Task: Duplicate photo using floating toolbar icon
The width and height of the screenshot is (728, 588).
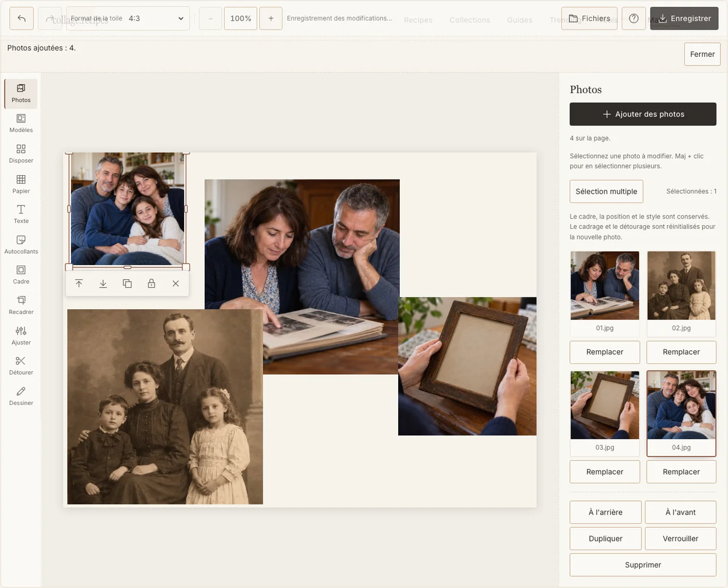Action: pos(127,283)
